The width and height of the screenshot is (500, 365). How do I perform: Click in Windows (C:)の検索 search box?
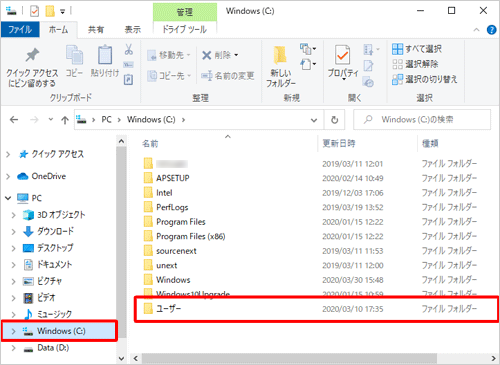[x=422, y=120]
